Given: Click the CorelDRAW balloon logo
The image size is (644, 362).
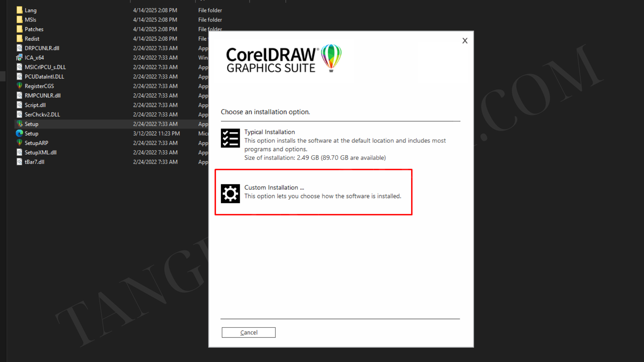Looking at the screenshot, I should 331,58.
